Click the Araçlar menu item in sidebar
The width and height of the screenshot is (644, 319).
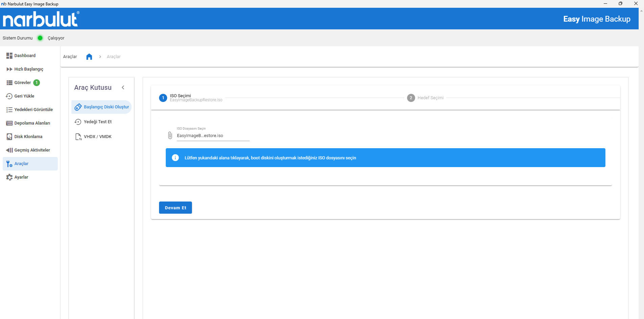coord(21,164)
